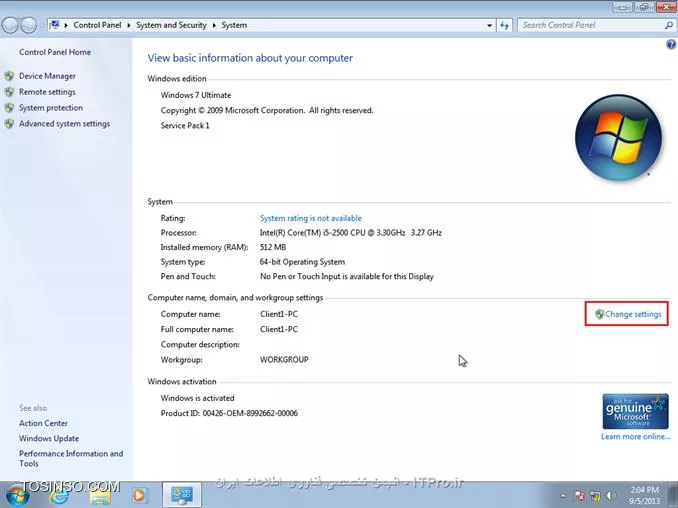Click the shield icon beside Remote settings

click(9, 92)
